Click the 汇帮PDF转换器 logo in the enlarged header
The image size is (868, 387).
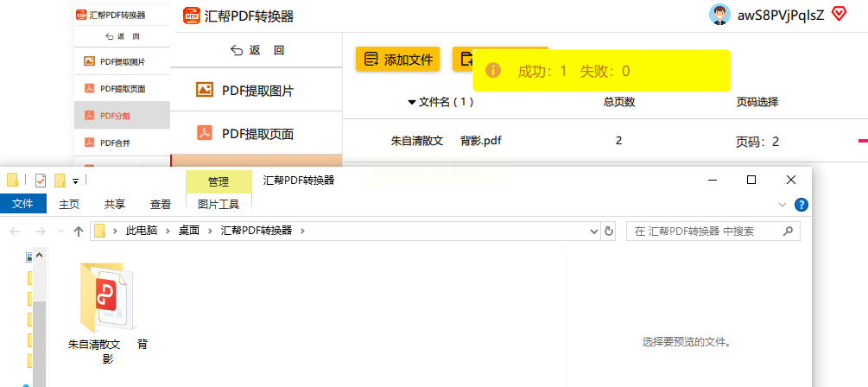(x=192, y=16)
